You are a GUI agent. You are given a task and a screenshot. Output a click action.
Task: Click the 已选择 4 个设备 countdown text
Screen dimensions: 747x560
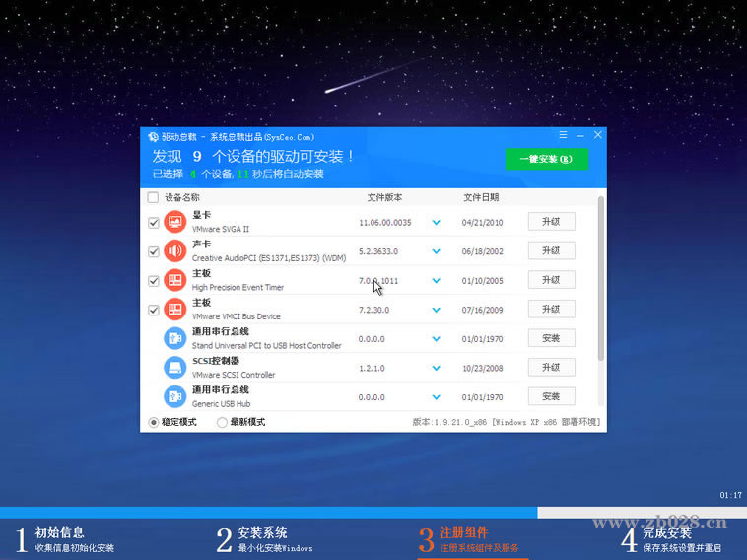pyautogui.click(x=238, y=174)
